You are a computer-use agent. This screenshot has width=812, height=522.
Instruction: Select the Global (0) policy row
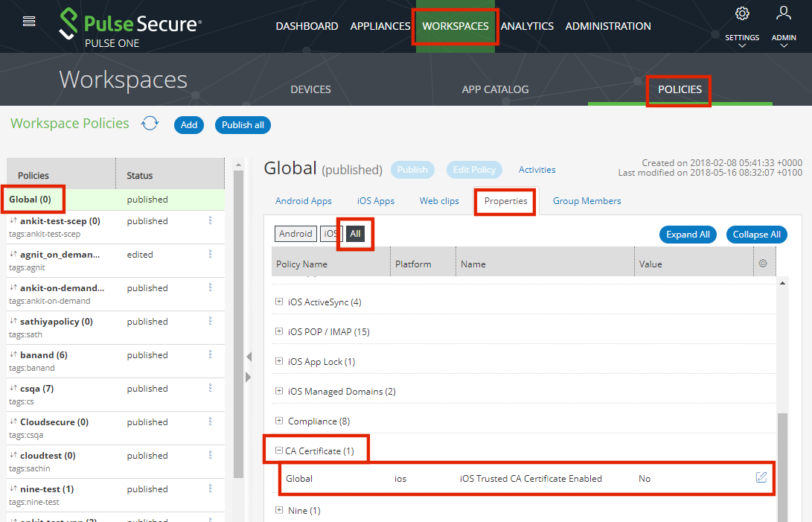pyautogui.click(x=115, y=200)
